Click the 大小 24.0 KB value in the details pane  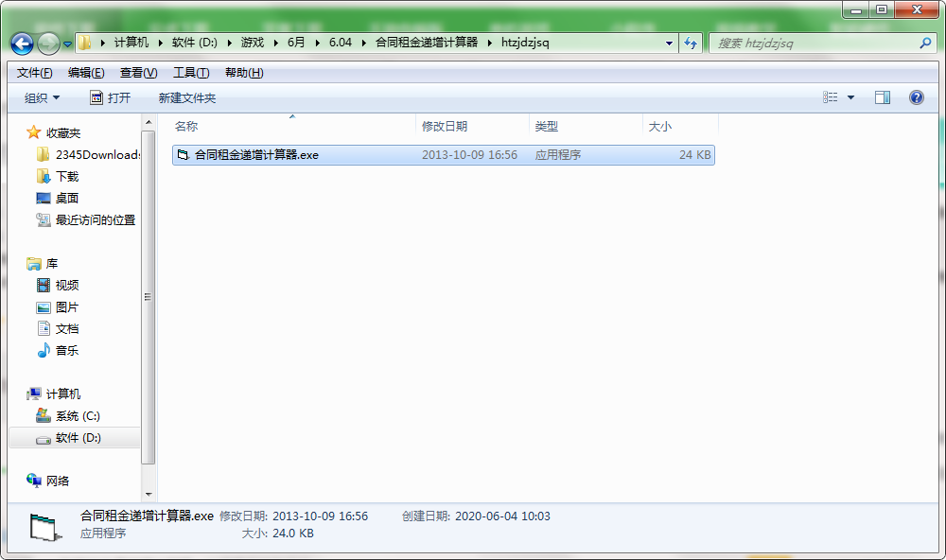292,534
